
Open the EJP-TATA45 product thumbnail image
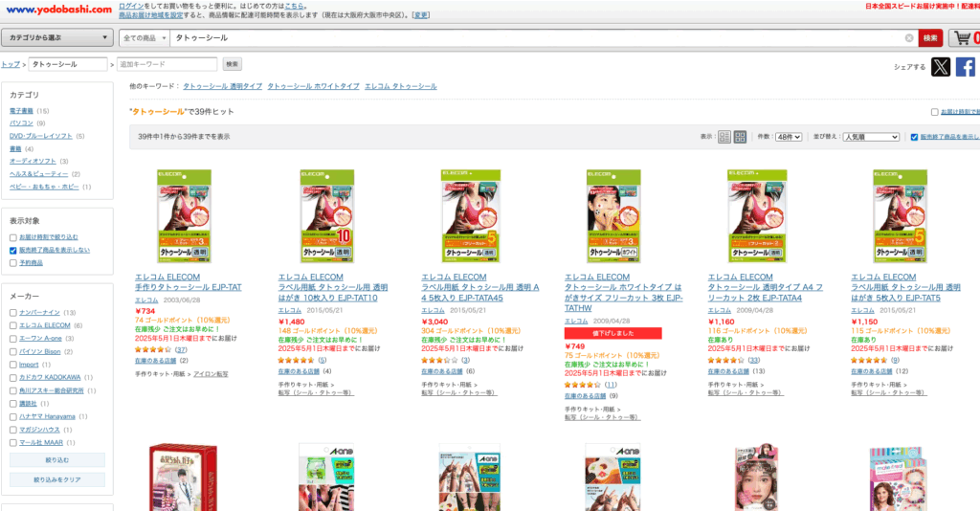(x=471, y=216)
